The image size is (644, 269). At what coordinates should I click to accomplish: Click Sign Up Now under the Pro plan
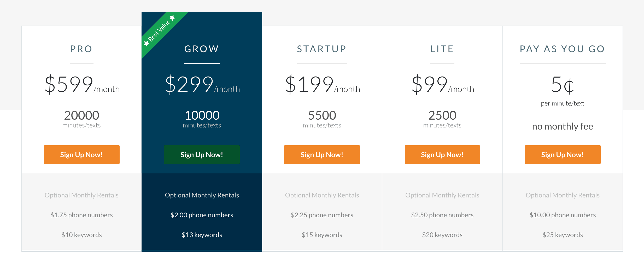click(81, 155)
